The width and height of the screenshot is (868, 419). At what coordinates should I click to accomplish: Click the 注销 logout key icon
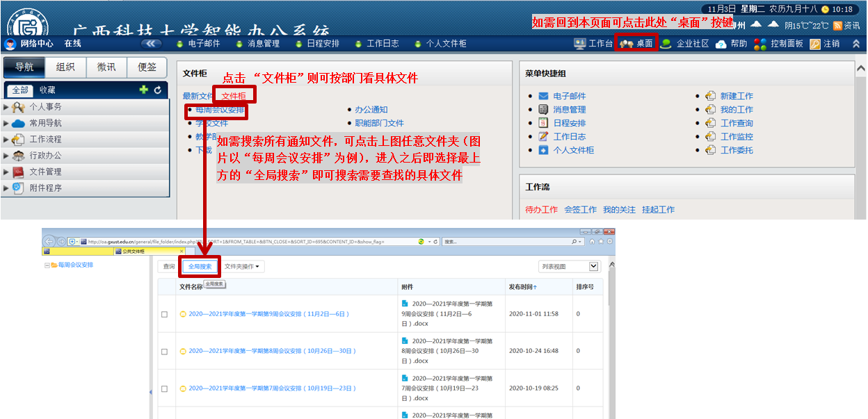(x=815, y=44)
